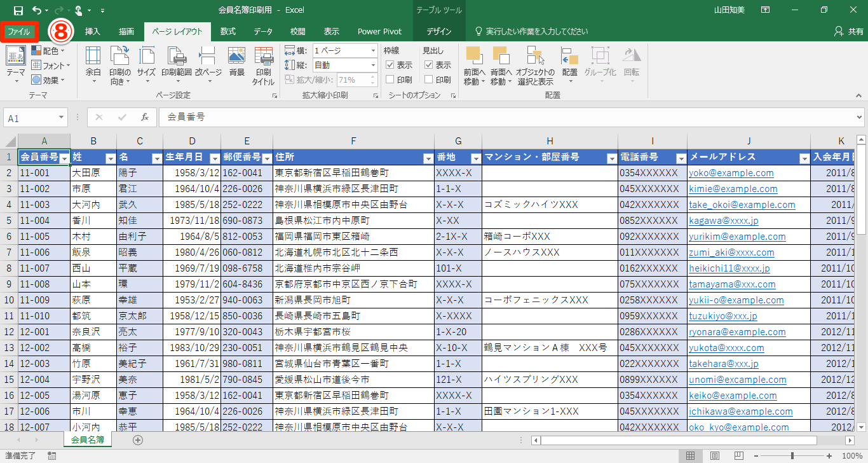Viewport: 868px width, 463px height.
Task: Open the Size (サイズ) icon
Action: pos(147,55)
